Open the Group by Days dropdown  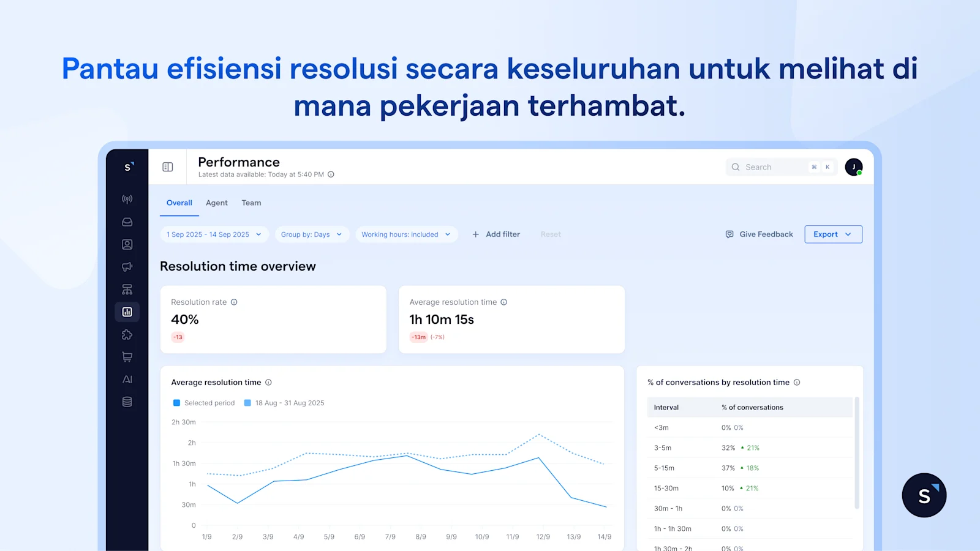coord(312,234)
